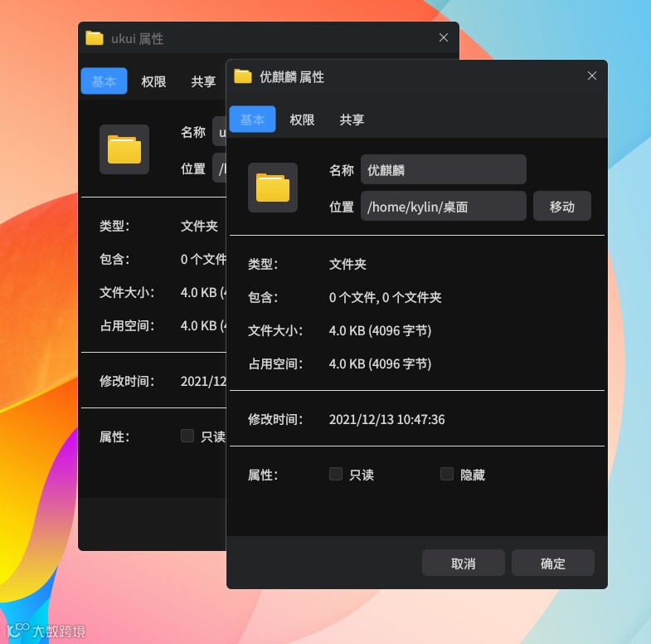The image size is (651, 644).
Task: Click the large folder thumbnail in 优麒麟 window
Action: click(273, 188)
